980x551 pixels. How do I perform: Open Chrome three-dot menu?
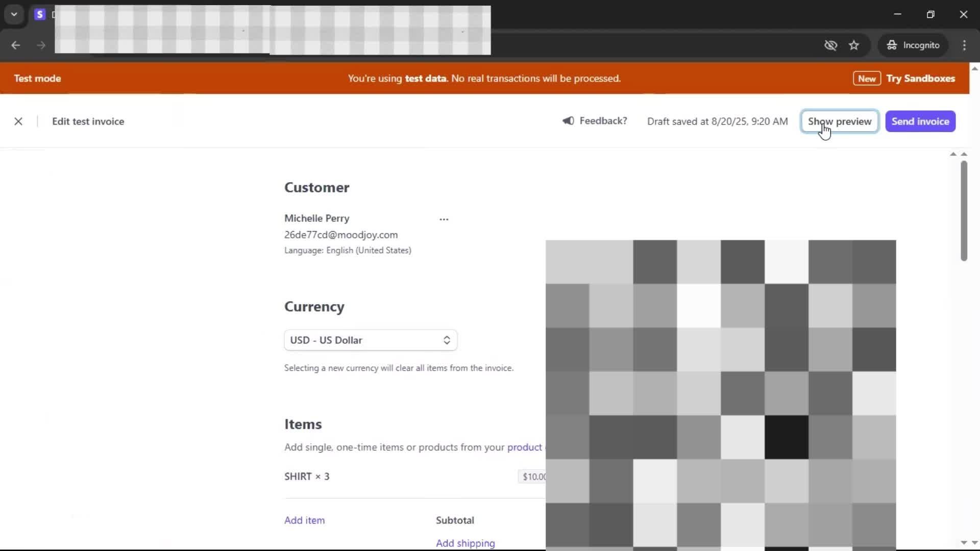(x=964, y=45)
